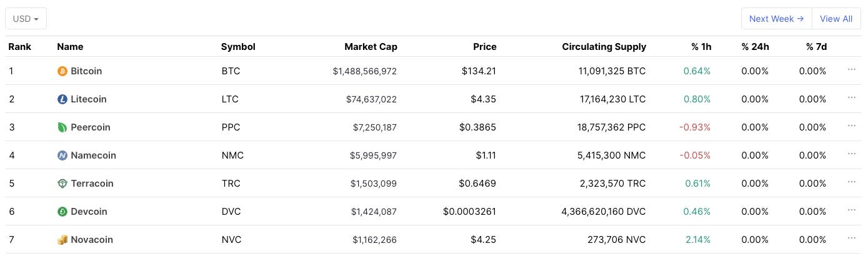
Task: Sort by Circulating Supply column header
Action: (604, 47)
